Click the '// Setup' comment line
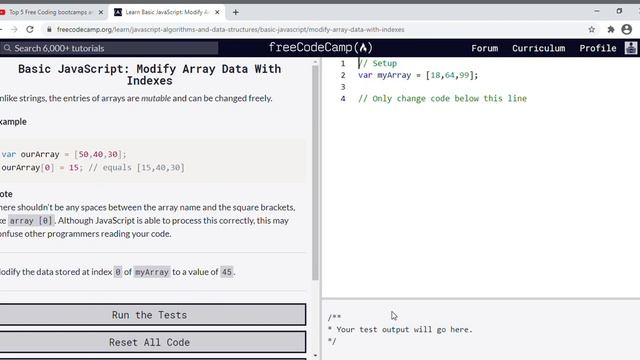 378,63
